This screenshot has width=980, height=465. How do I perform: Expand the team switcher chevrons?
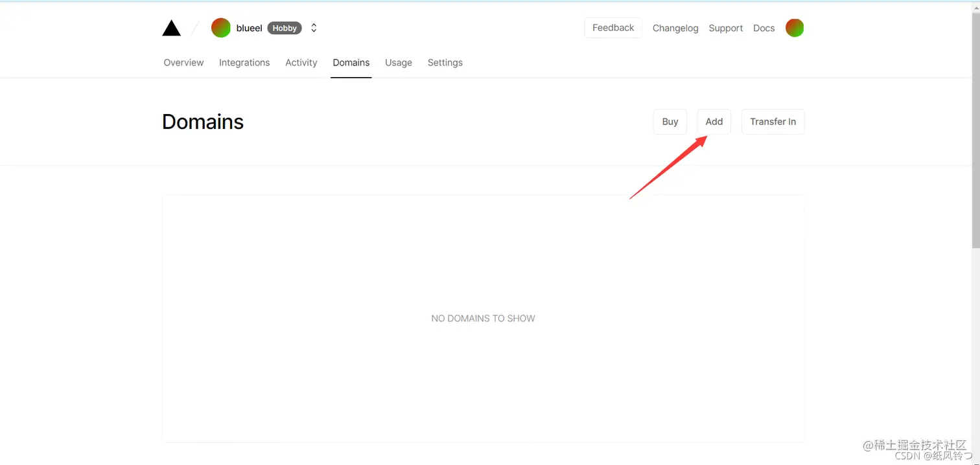(314, 28)
